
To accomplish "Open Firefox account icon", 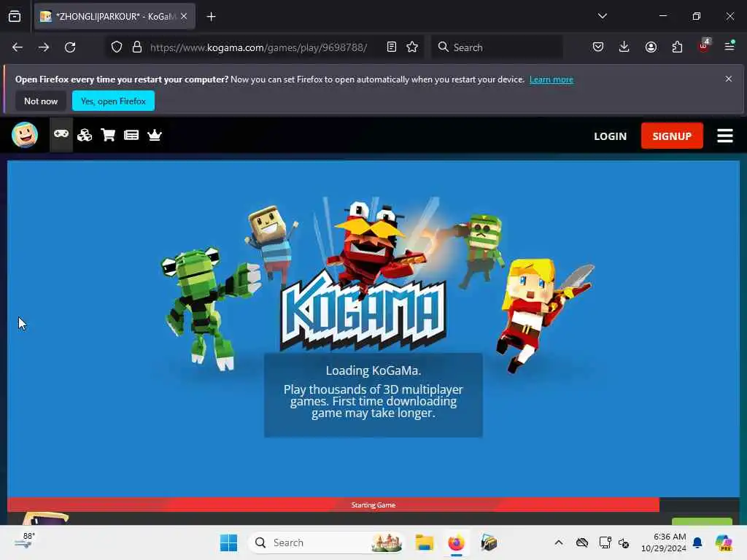I will click(651, 47).
